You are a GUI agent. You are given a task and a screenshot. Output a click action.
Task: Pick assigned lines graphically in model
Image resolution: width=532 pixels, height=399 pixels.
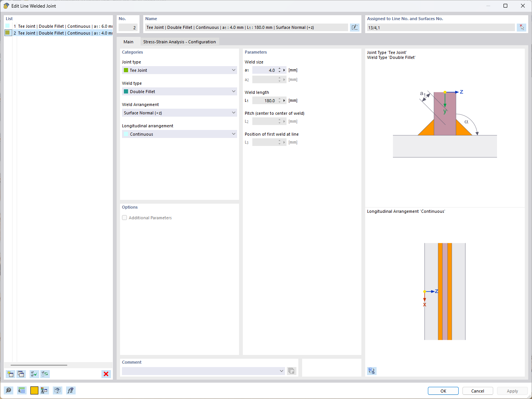click(x=521, y=27)
